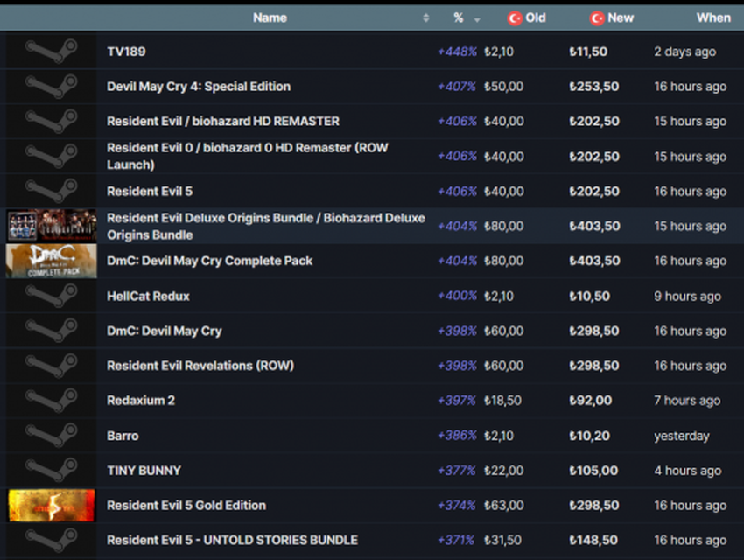Click the Steam placeholder icon beside TV189
The height and width of the screenshot is (560, 744).
pyautogui.click(x=51, y=52)
